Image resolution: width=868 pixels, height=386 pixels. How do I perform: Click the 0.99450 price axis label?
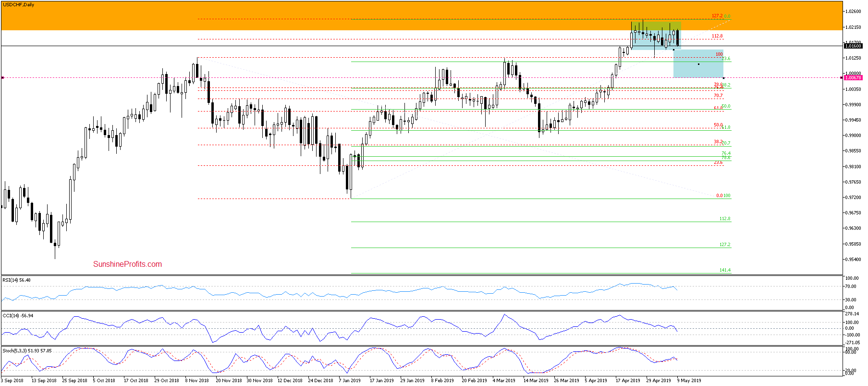[x=853, y=120]
